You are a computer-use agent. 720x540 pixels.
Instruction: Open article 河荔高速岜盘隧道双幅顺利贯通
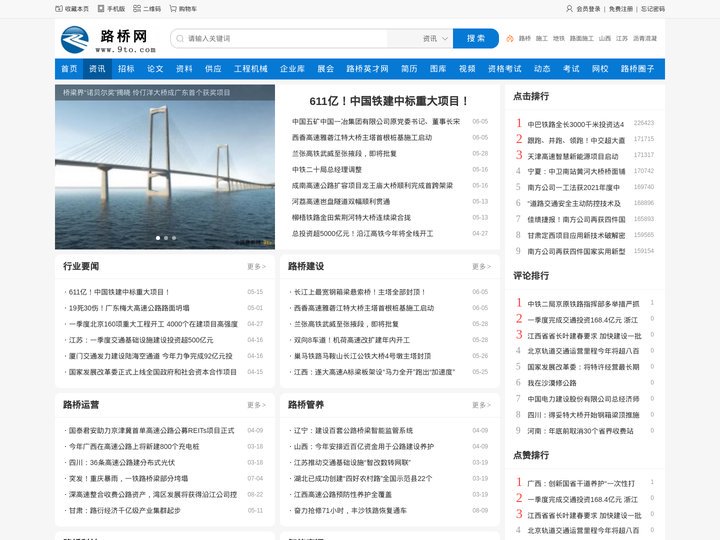point(341,202)
